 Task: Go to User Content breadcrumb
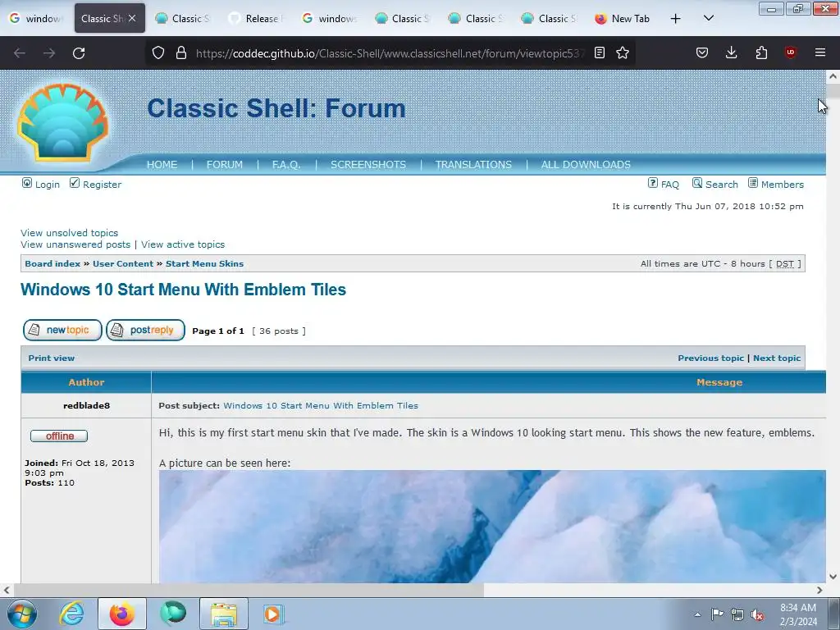point(123,263)
